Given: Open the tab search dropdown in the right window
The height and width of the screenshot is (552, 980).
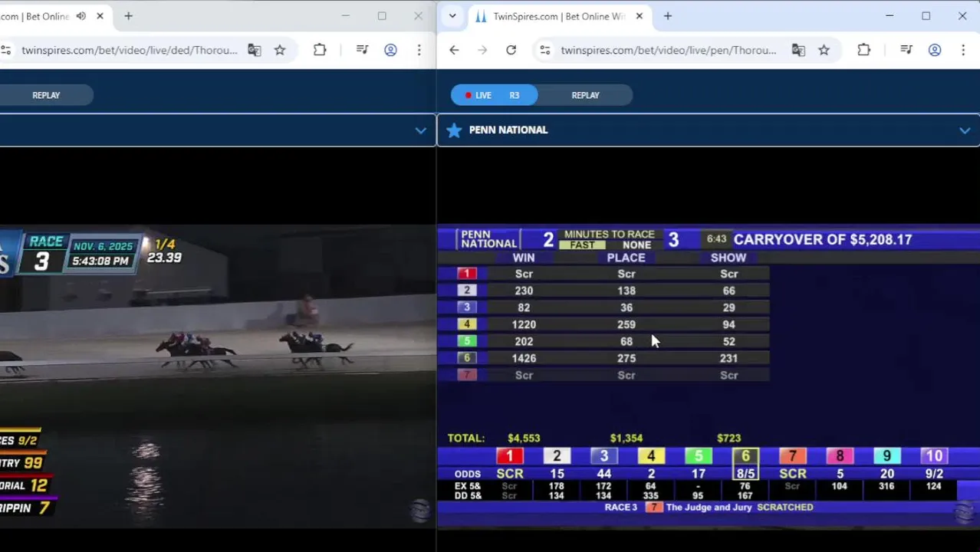Looking at the screenshot, I should click(452, 16).
